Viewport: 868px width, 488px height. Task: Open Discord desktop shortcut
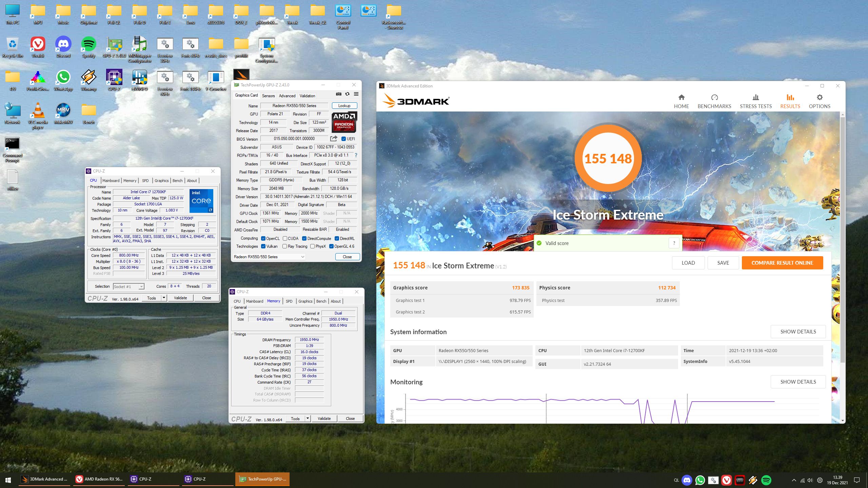[63, 47]
